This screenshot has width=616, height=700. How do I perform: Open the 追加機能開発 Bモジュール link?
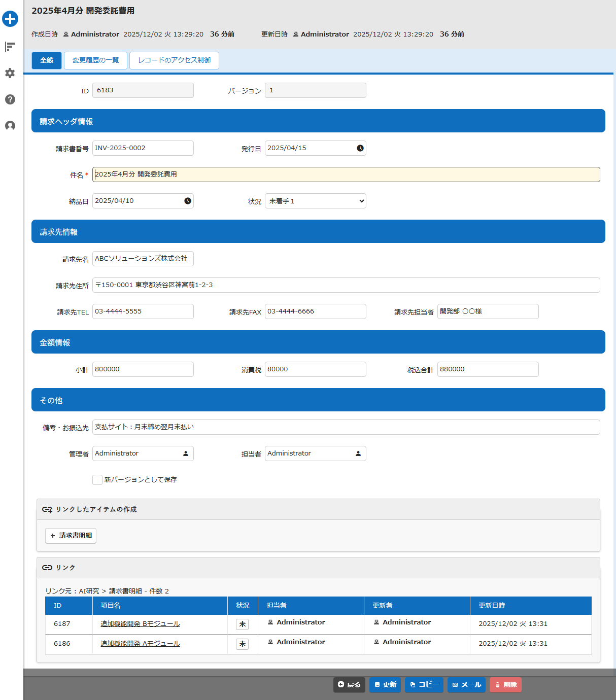click(x=141, y=624)
